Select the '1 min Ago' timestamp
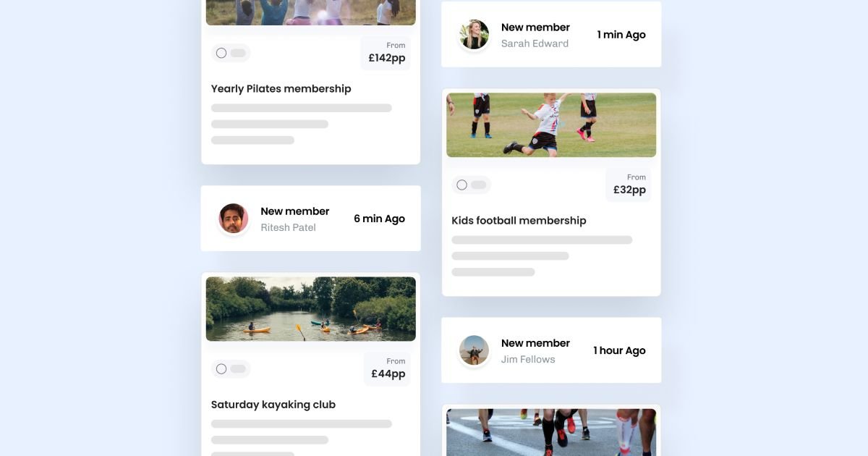Screen dimensions: 868x456 click(621, 35)
